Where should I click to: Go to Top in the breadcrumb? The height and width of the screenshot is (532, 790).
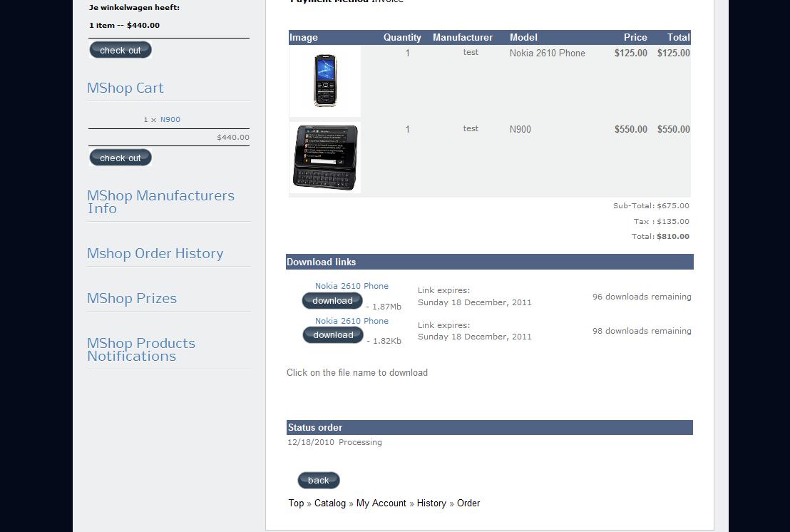coord(297,503)
